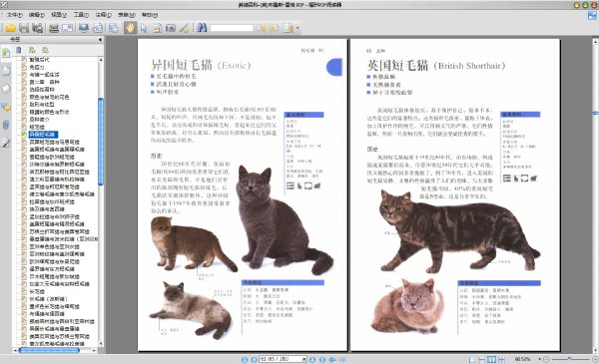Viewport: 599px width, 364px height.
Task: Open the 文件 menu
Action: (15, 15)
